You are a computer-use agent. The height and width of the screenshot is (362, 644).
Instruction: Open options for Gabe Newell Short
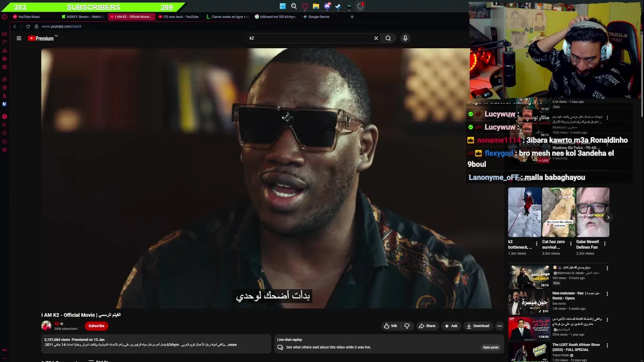[604, 244]
